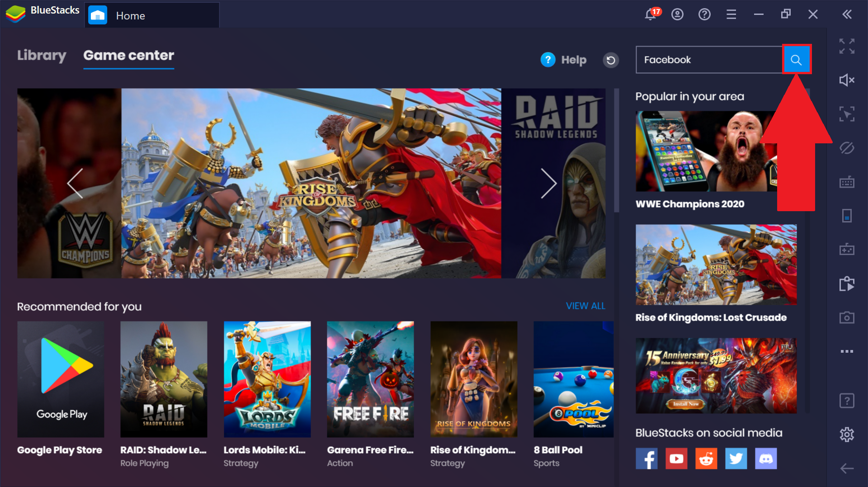The height and width of the screenshot is (487, 868).
Task: Click WWE Champions 2020 title text
Action: [x=690, y=204]
